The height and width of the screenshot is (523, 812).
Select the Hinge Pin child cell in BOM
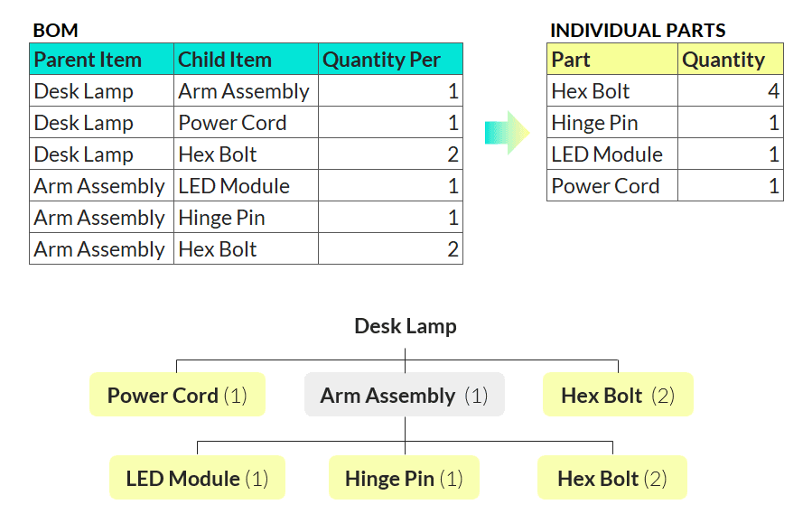pos(246,218)
